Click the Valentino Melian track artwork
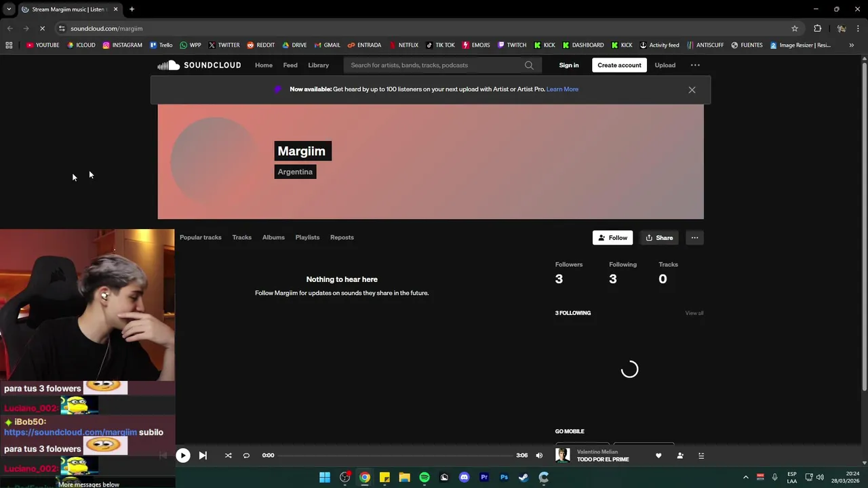 [563, 455]
